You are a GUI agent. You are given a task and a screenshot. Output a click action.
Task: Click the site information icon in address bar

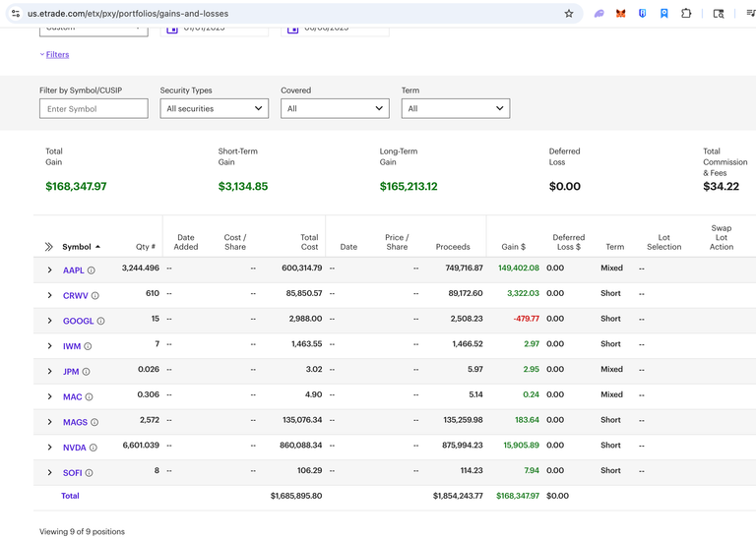click(16, 14)
